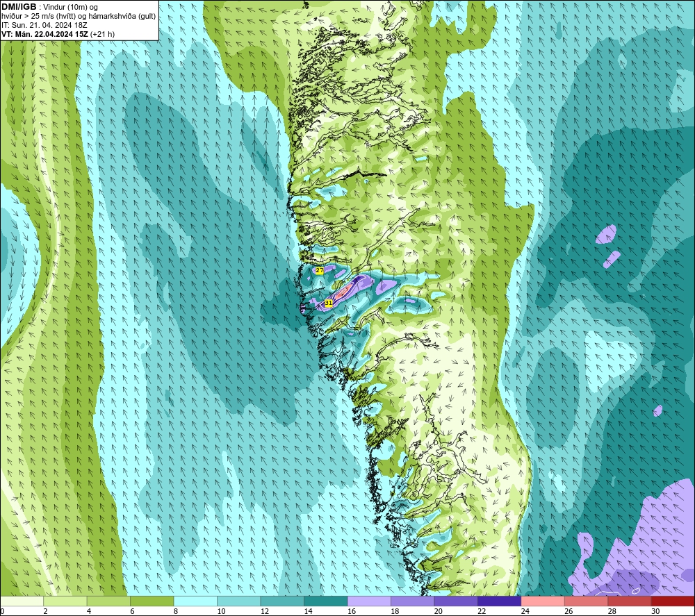
Task: Click the 8–10 m/s pale cyan legend swatch
Action: pyautogui.click(x=195, y=601)
